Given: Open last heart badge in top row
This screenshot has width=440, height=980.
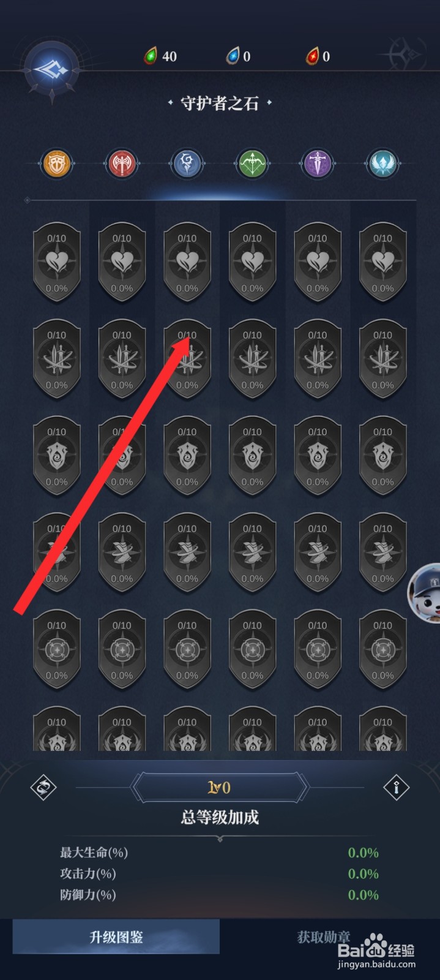Looking at the screenshot, I should [x=383, y=262].
